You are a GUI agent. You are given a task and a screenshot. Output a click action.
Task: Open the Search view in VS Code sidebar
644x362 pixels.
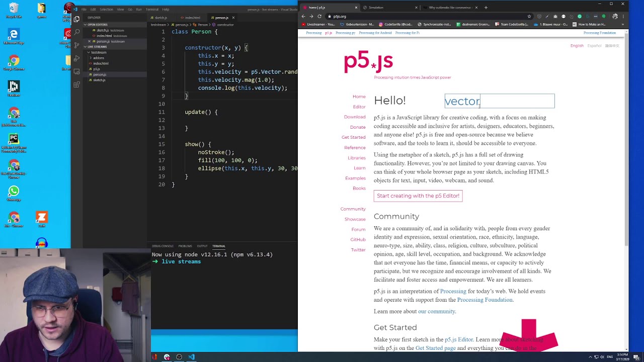(x=76, y=32)
